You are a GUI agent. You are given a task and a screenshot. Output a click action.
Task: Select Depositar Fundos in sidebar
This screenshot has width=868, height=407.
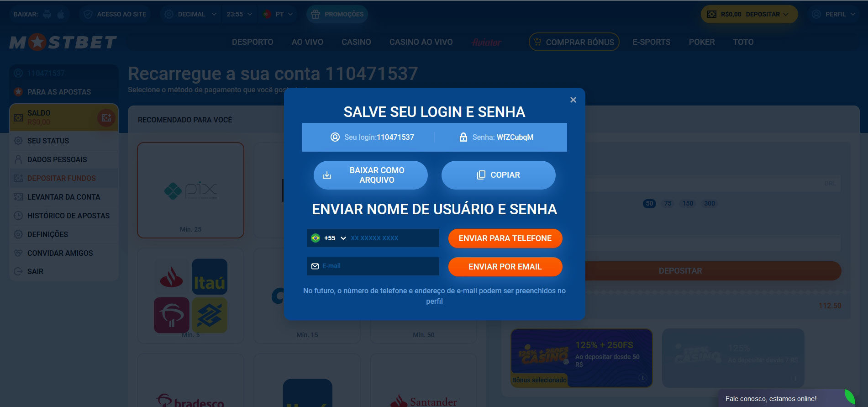(64, 178)
